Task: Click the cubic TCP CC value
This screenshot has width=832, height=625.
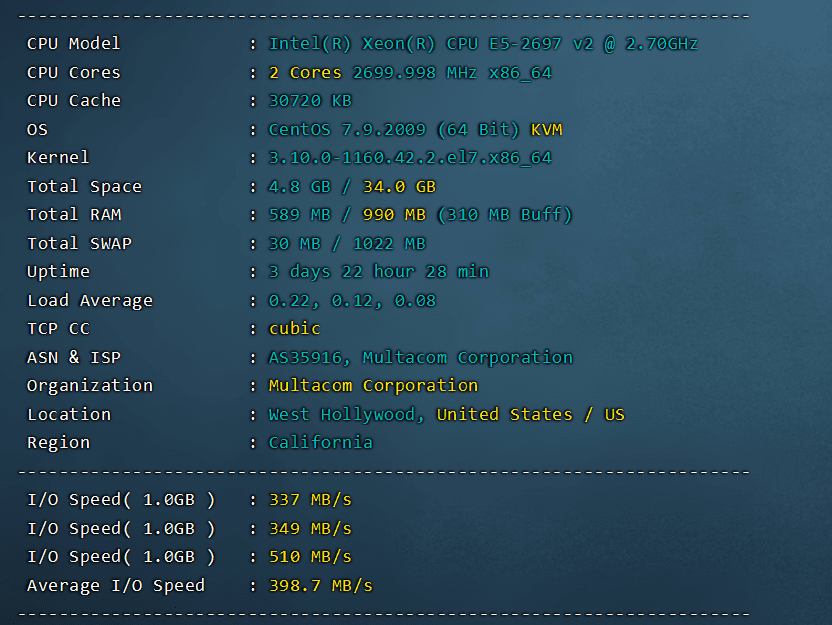Action: [294, 329]
